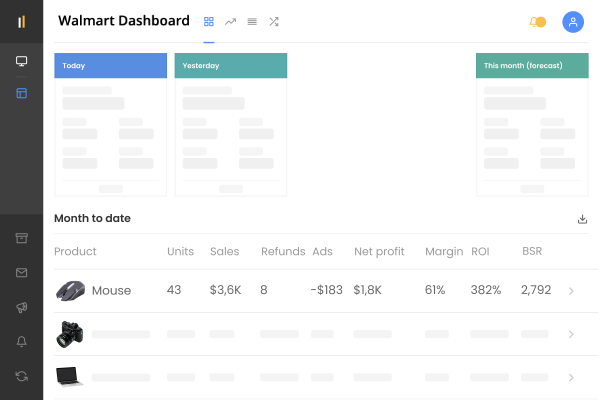Click the app logo at top left
Viewport: 600px width, 400px height.
21,21
